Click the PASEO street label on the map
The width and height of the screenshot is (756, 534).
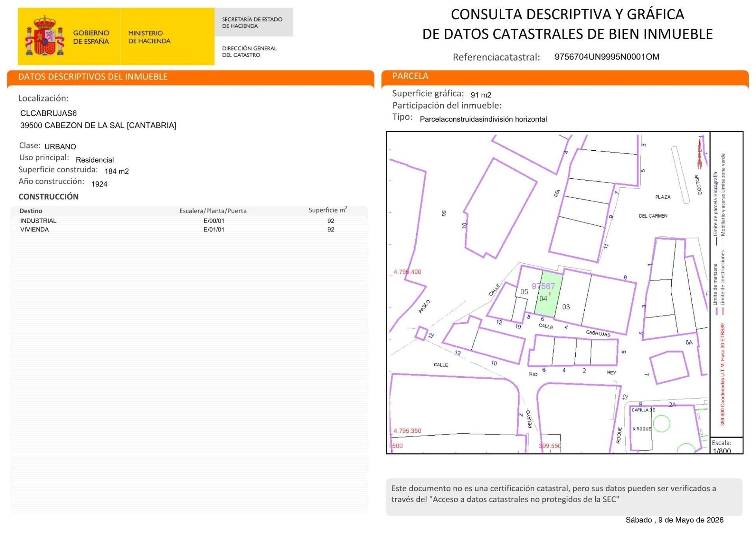point(424,307)
